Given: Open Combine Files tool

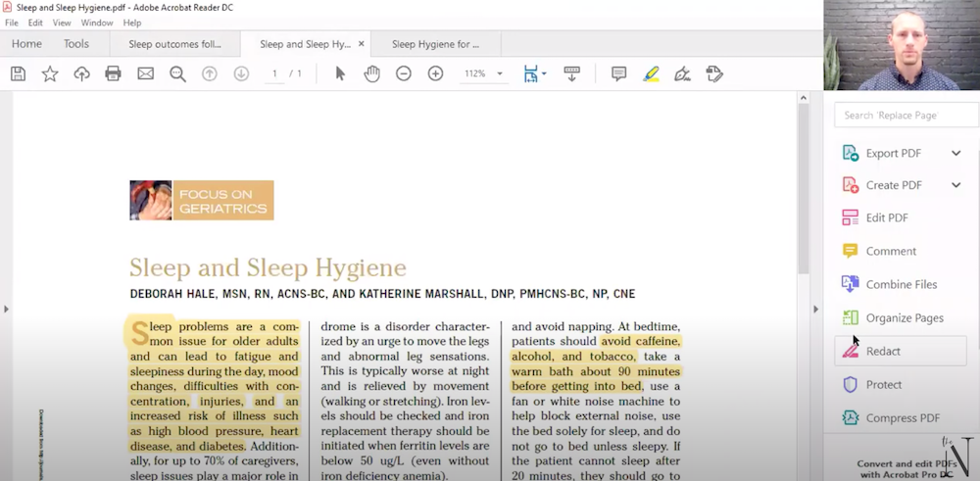Looking at the screenshot, I should pyautogui.click(x=902, y=284).
